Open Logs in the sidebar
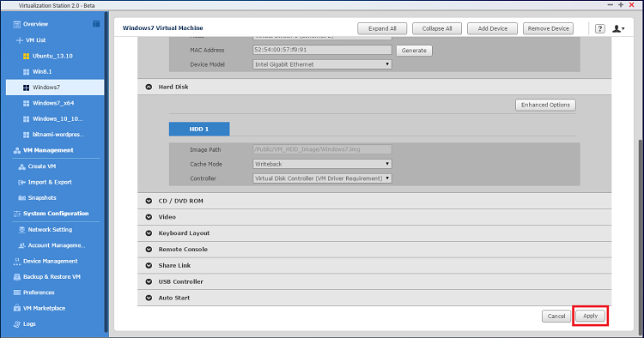 point(29,324)
